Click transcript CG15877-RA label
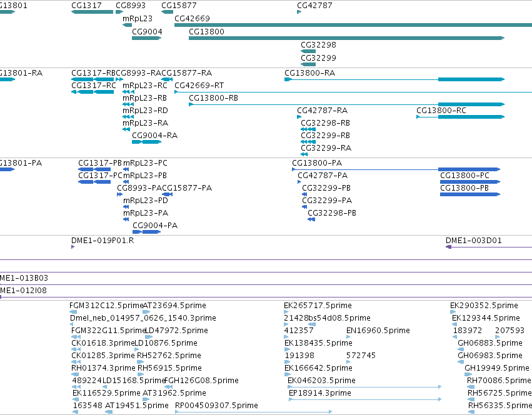Image resolution: width=532 pixels, height=415 pixels. click(x=187, y=73)
